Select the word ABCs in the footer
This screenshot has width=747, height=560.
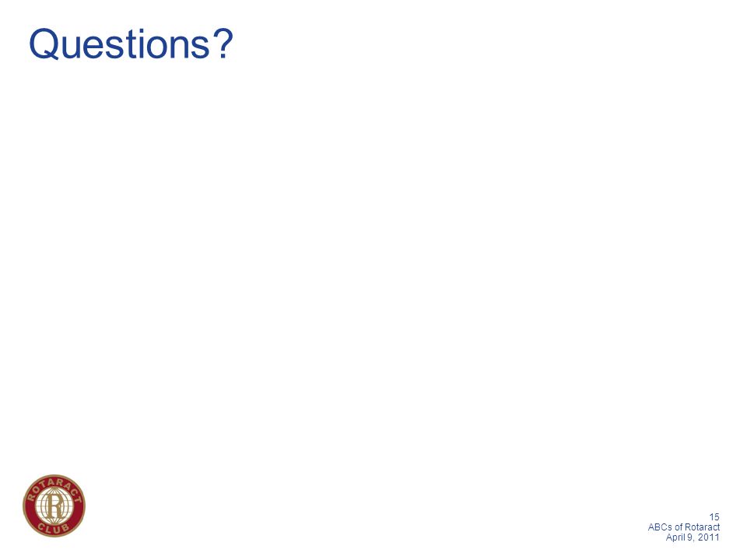coord(661,527)
